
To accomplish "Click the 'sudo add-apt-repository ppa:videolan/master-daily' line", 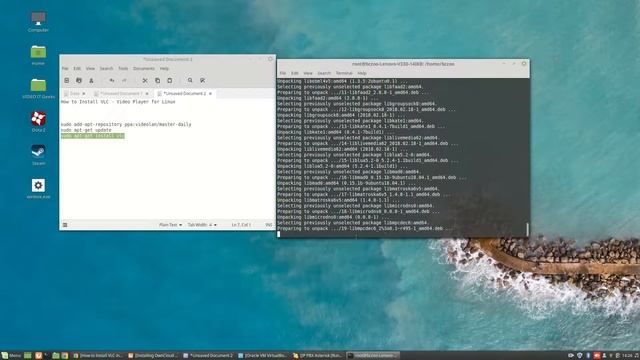I will (126, 124).
